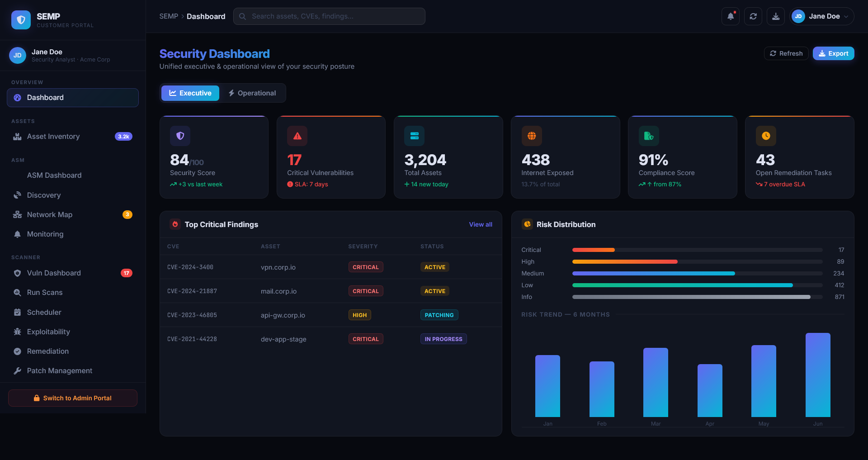Go to Exploitability in the sidebar
The width and height of the screenshot is (868, 460).
click(72, 332)
